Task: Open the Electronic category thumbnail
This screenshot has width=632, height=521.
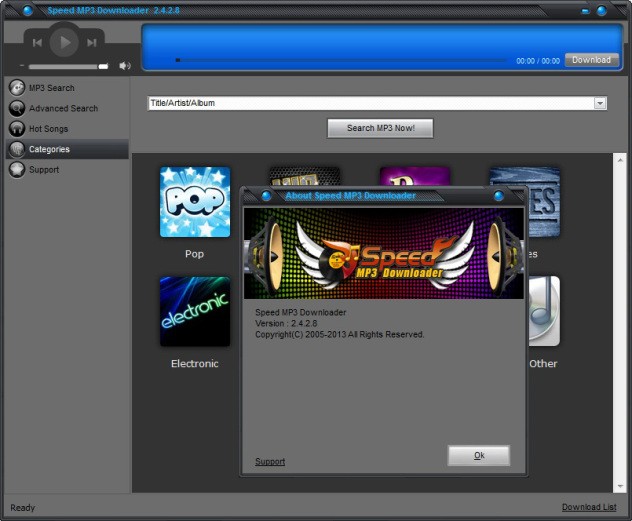Action: pyautogui.click(x=195, y=311)
